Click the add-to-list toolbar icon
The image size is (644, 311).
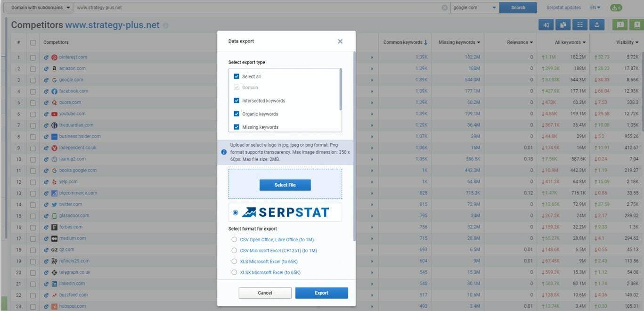point(546,25)
